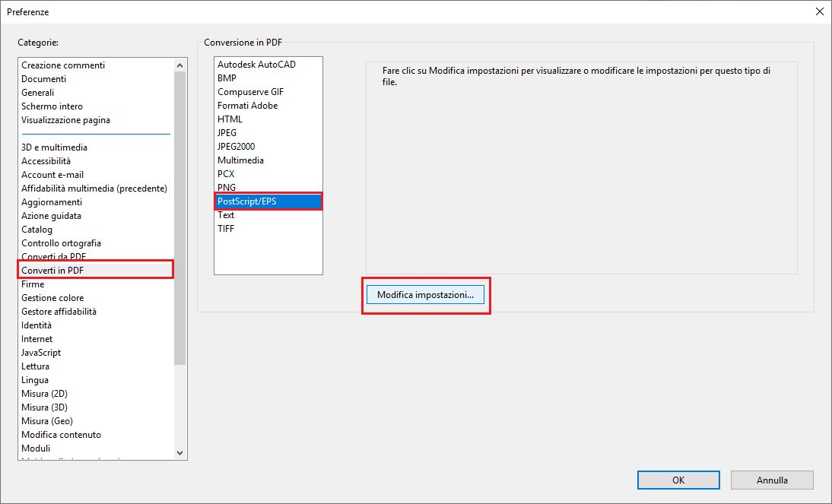Viewport: 832px width, 504px height.
Task: Click the categories list scrollbar down arrow
Action: coord(179,452)
